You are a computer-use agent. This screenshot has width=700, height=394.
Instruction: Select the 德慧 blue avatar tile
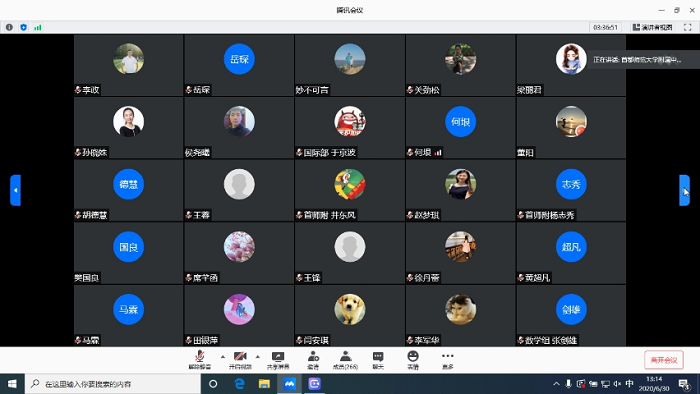coord(129,184)
